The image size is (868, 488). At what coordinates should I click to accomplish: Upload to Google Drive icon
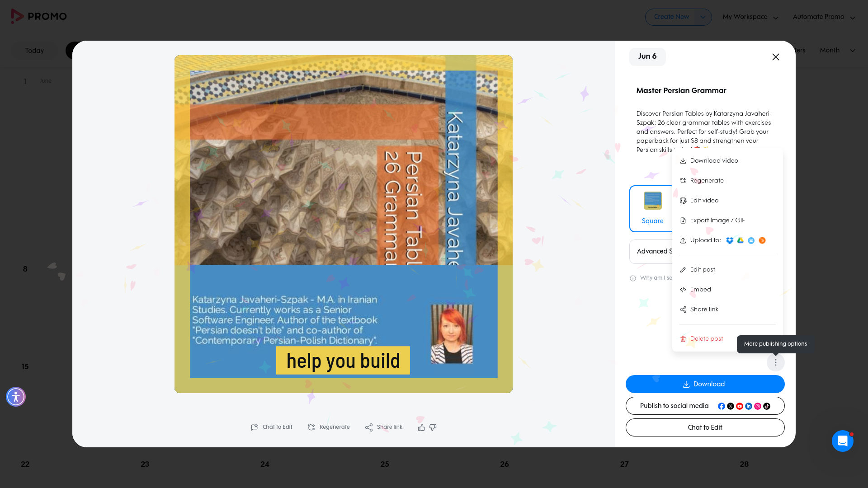(x=740, y=240)
